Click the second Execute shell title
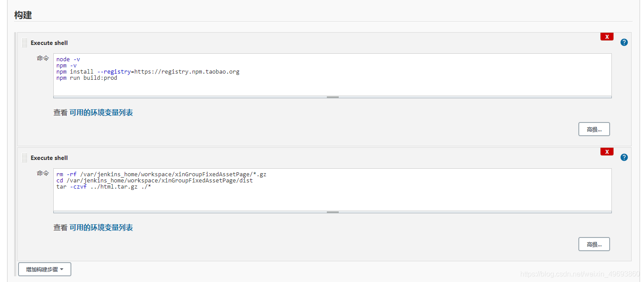Screen dimensions: 644x282 point(49,158)
